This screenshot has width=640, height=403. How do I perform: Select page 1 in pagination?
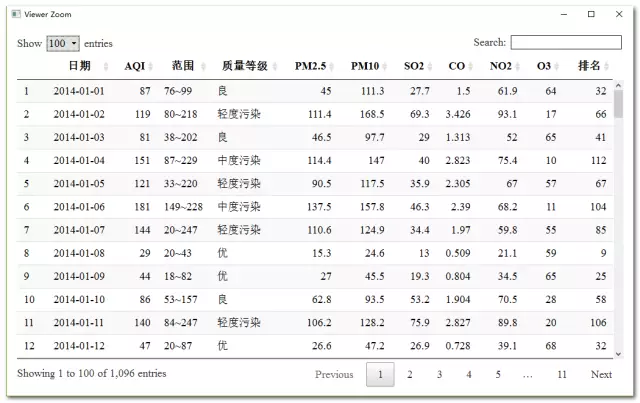[x=380, y=374]
